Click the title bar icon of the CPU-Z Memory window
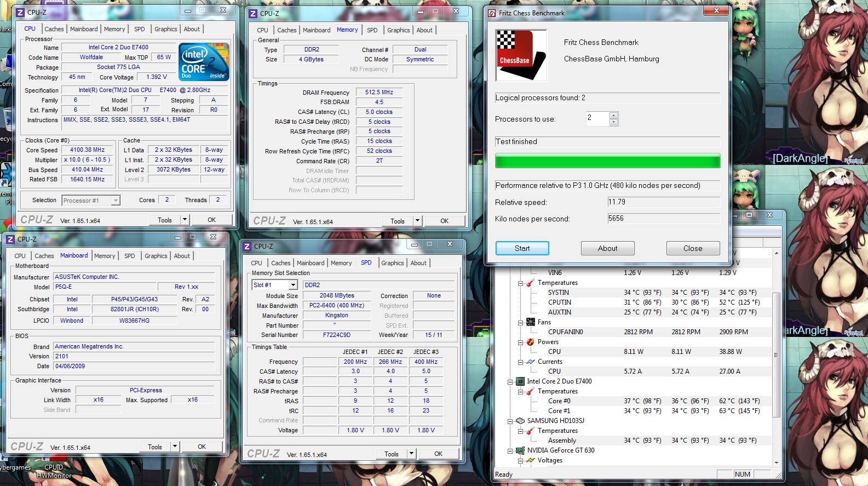The image size is (868, 486). coord(253,14)
